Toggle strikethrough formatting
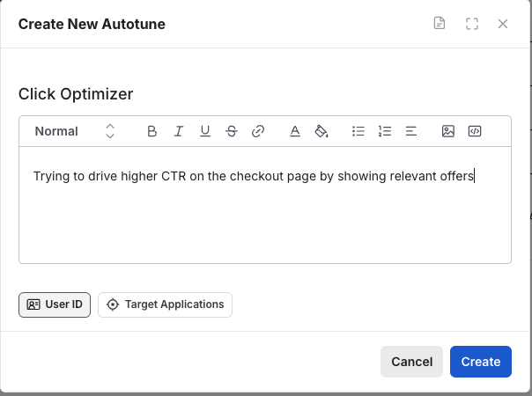Image resolution: width=532 pixels, height=396 pixels. pyautogui.click(x=232, y=131)
